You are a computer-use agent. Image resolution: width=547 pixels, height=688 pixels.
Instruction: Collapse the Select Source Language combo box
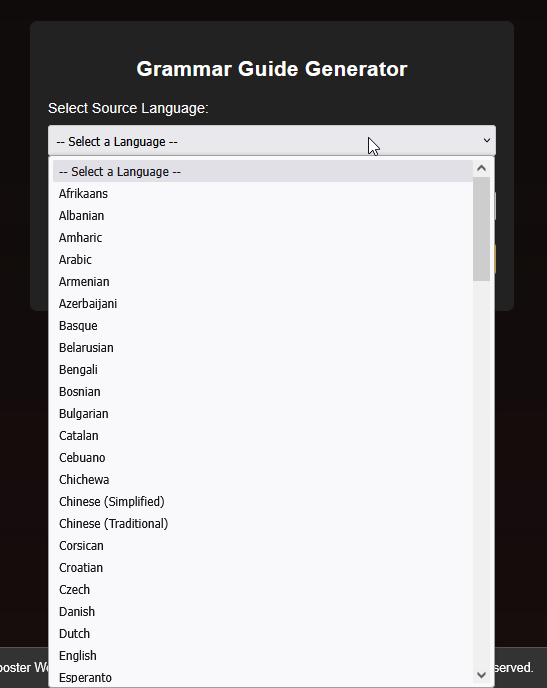272,140
